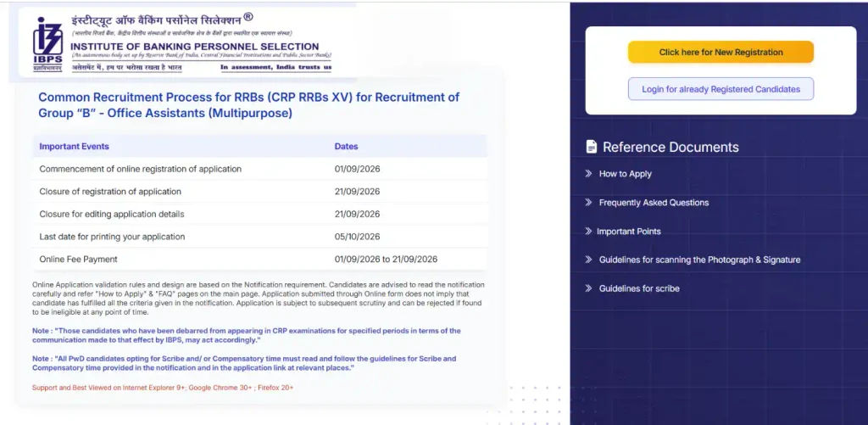Click chevron icon beside Frequently Asked Questions
The image size is (868, 425).
click(588, 202)
